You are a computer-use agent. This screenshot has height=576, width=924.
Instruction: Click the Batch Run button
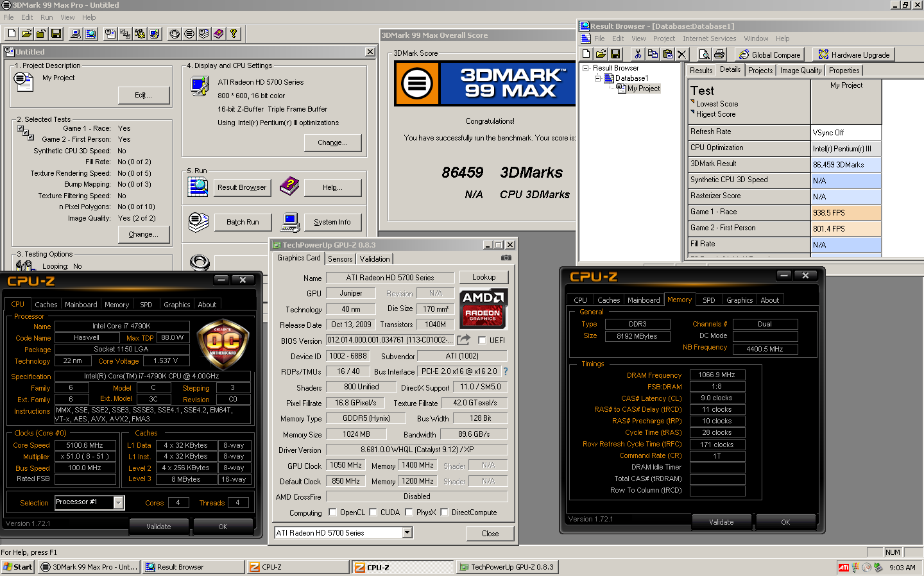point(243,222)
